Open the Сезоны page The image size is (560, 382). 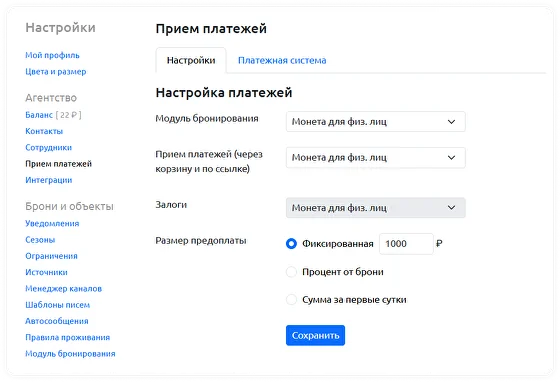pos(40,240)
